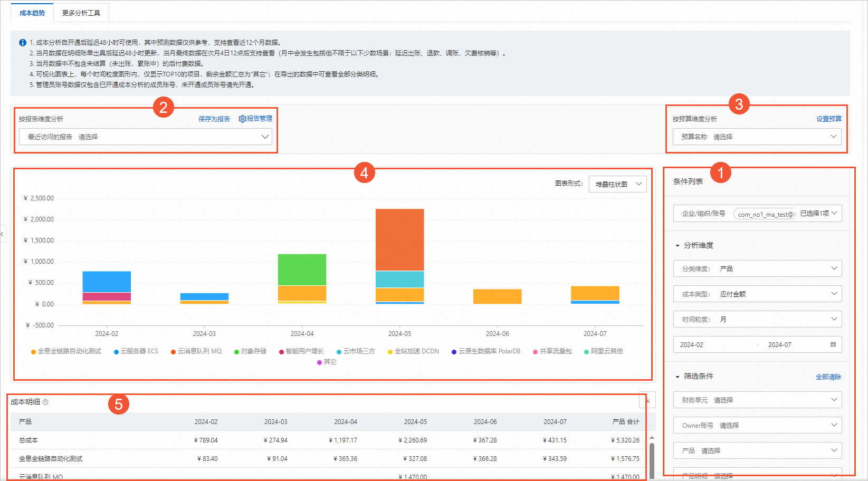Click the download icon above the cost table

point(647,400)
